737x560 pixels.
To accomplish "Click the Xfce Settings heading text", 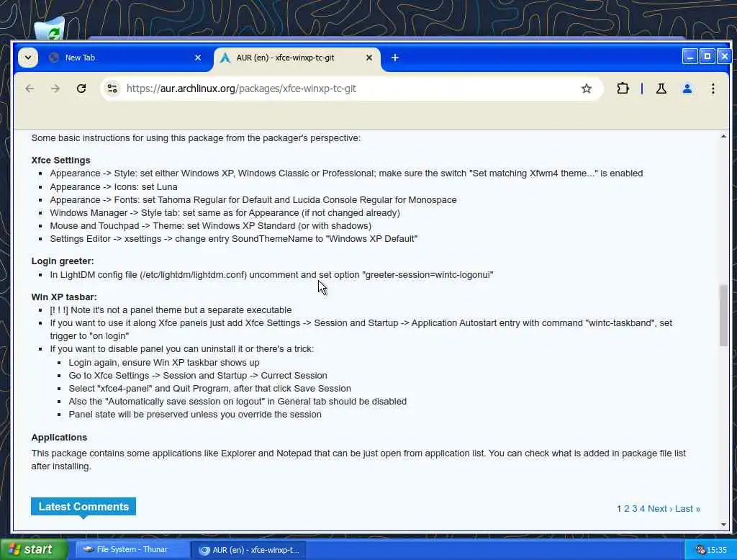I will [60, 161].
